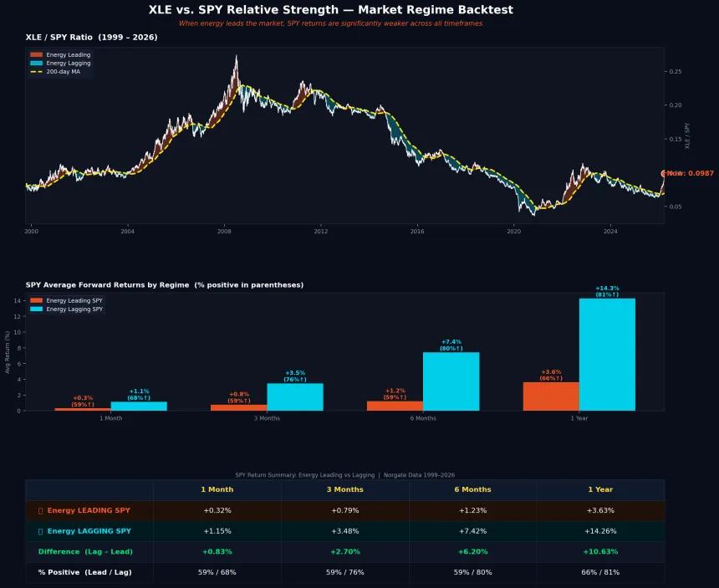Click the 'Energy LAGGING SPY' row label
This screenshot has height=588, width=719.
coord(89,531)
